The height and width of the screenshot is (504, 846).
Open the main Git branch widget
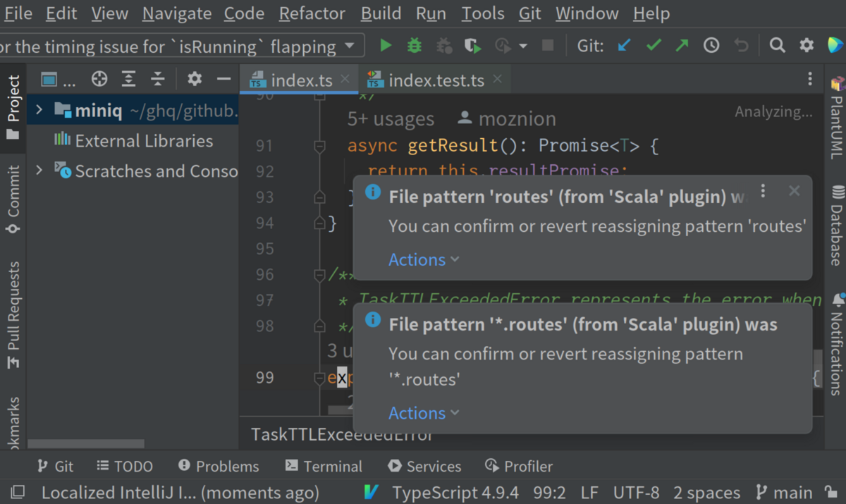[784, 492]
